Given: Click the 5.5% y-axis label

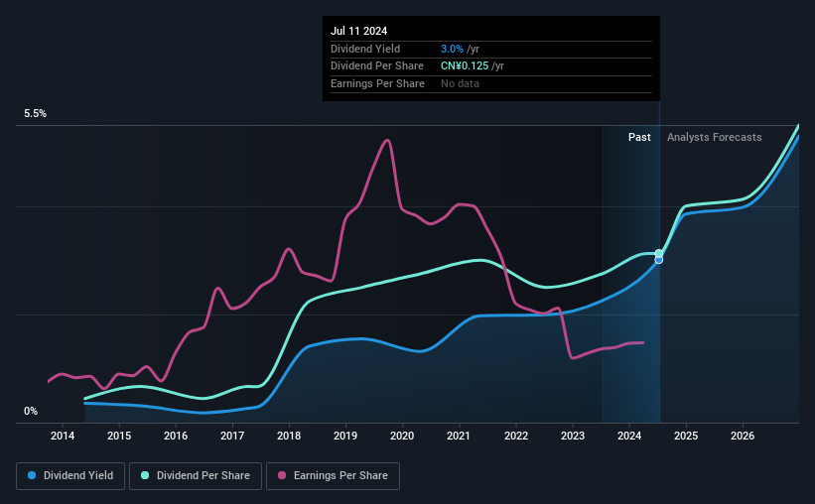Looking at the screenshot, I should tap(36, 114).
